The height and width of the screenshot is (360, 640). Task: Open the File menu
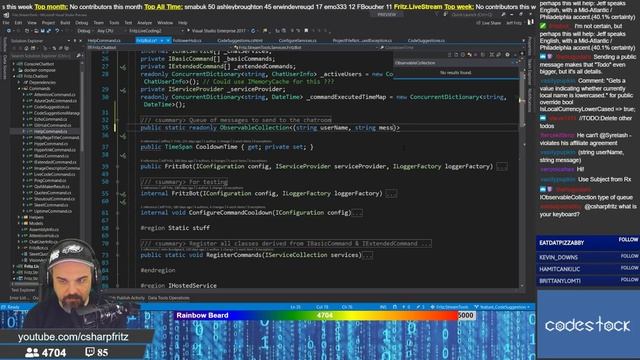point(6,23)
